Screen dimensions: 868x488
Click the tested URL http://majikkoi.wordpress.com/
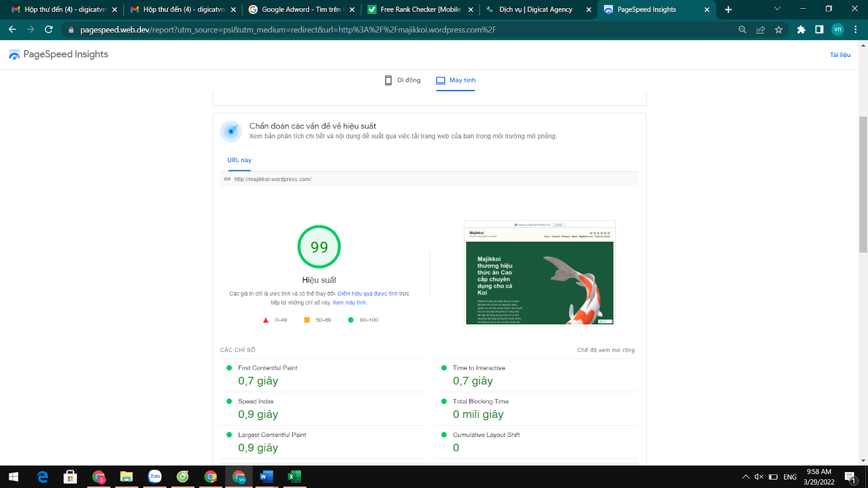(273, 179)
